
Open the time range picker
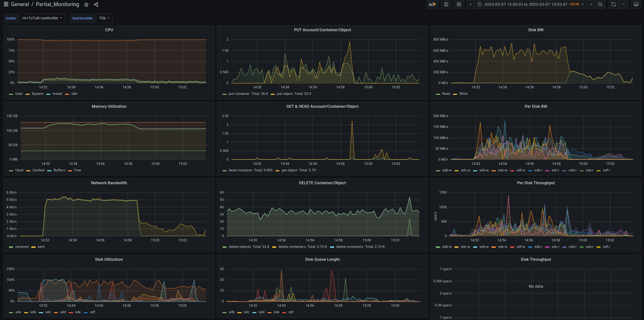(x=530, y=4)
